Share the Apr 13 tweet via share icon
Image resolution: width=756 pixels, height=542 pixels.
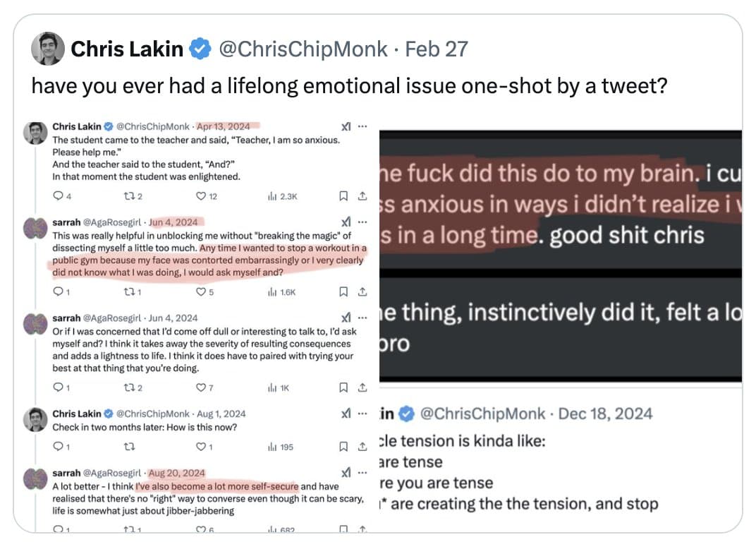point(362,197)
